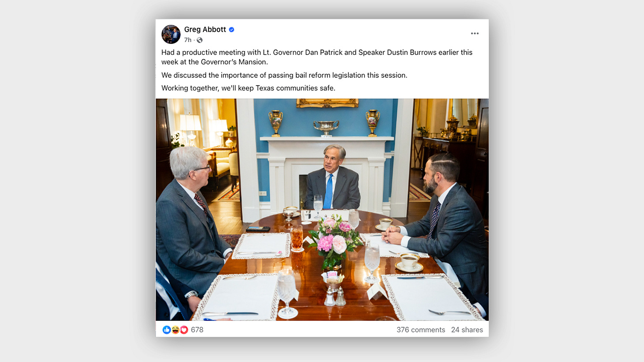Click the silver trophy bowl on the mantel
644x362 pixels.
[326, 127]
